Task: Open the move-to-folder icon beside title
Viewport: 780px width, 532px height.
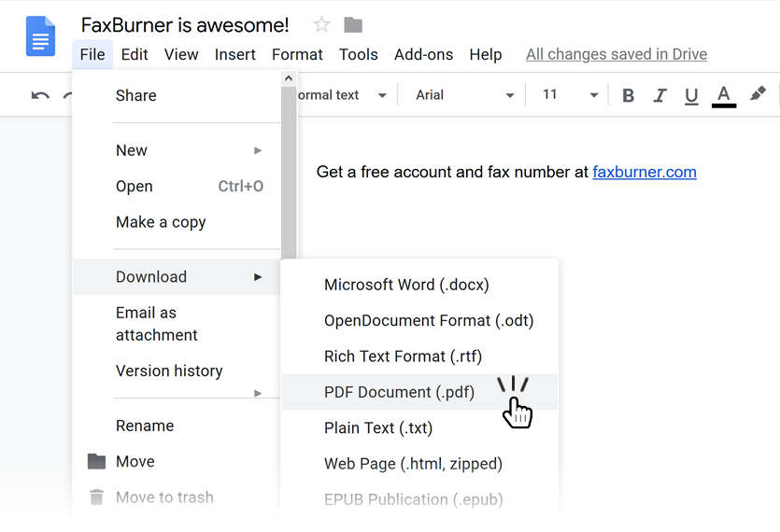Action: pyautogui.click(x=353, y=25)
